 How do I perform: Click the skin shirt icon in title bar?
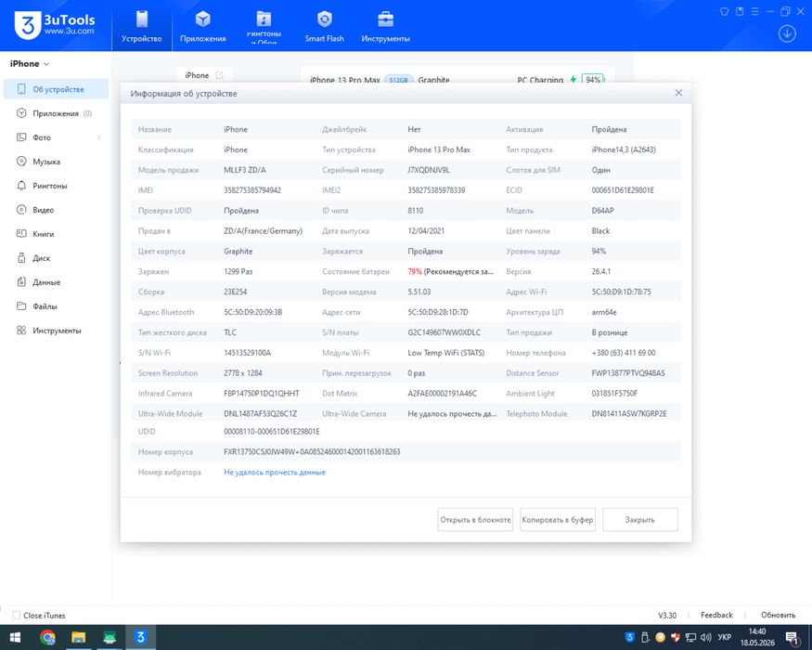725,11
